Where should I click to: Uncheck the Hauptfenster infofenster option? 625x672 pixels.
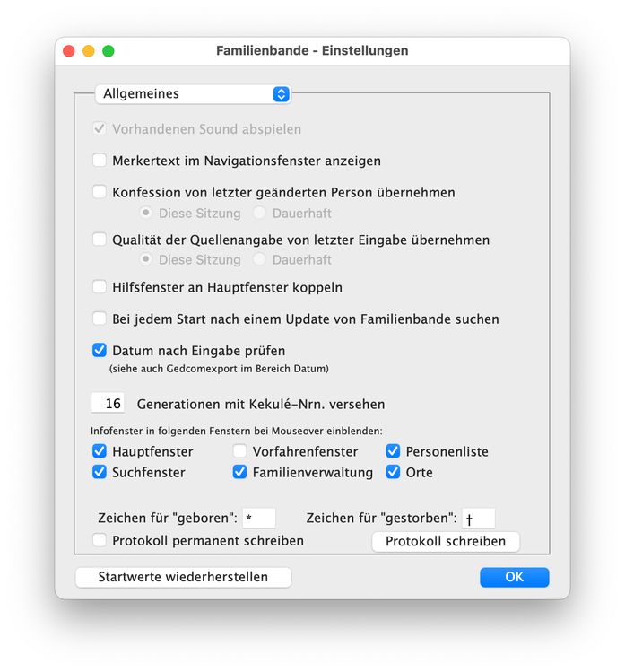click(100, 451)
